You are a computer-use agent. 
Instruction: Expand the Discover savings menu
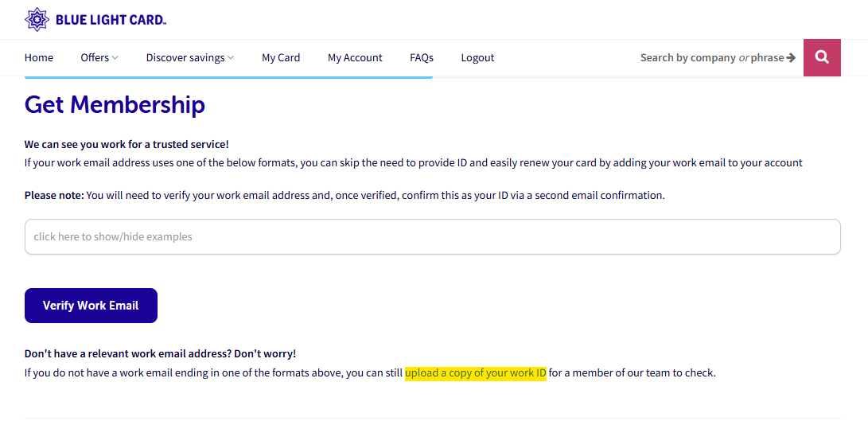point(190,57)
